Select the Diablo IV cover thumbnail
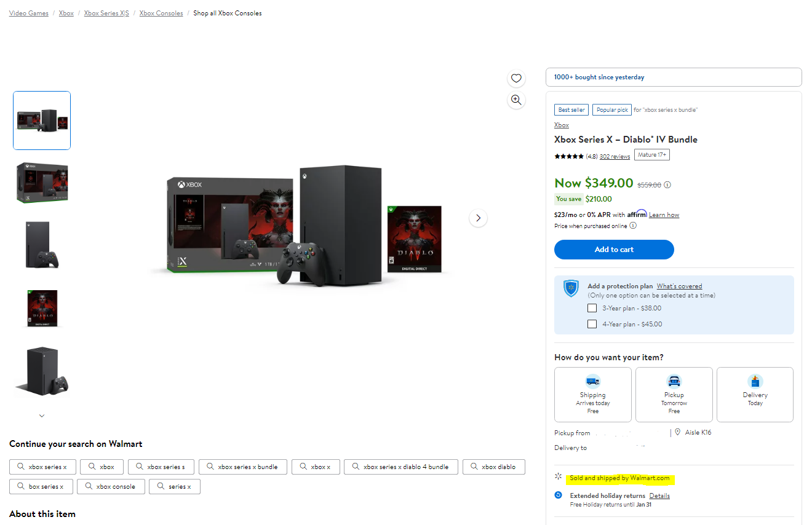This screenshot has height=525, width=812. point(42,308)
